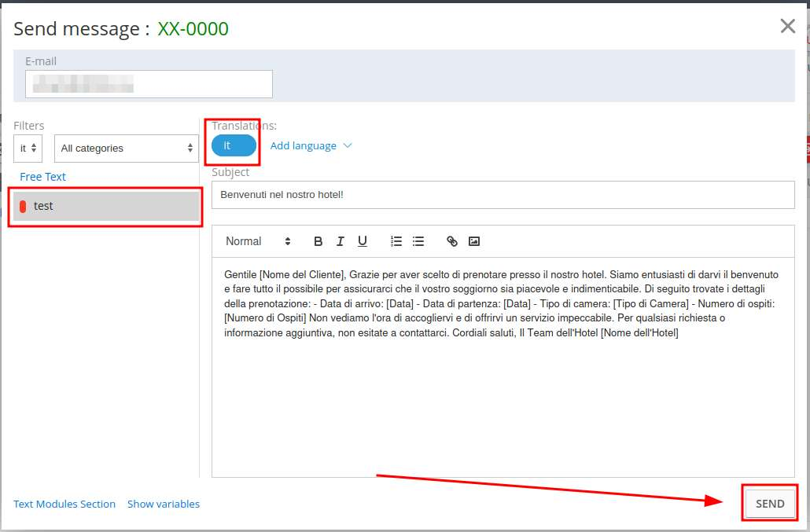Screen dimensions: 810x532
Task: Open the Normal text style dropdown
Action: 257,241
